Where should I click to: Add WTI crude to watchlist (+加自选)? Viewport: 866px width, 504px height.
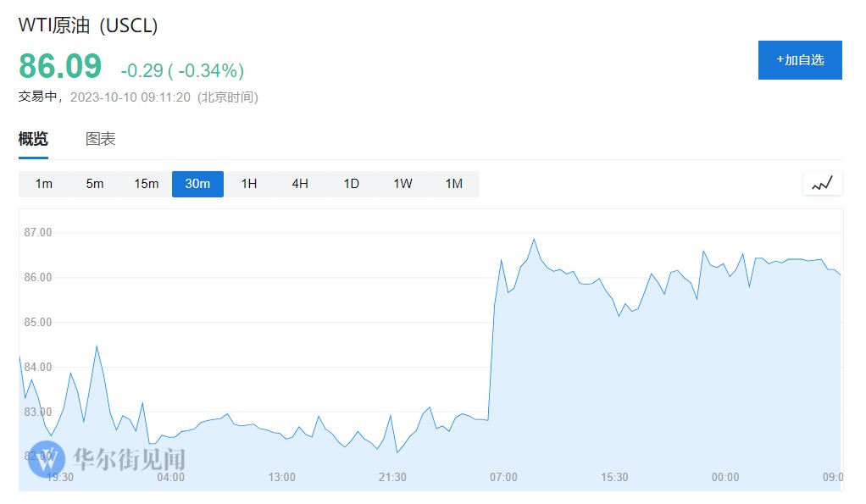coord(799,60)
